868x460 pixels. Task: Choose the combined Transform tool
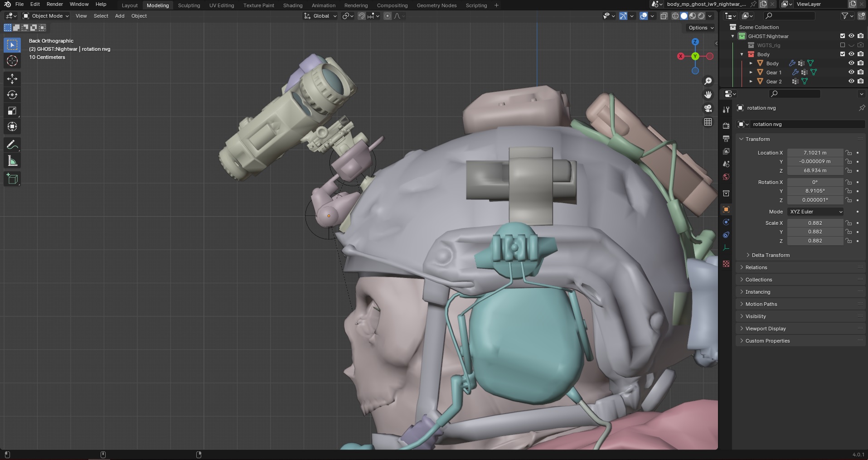coord(12,126)
